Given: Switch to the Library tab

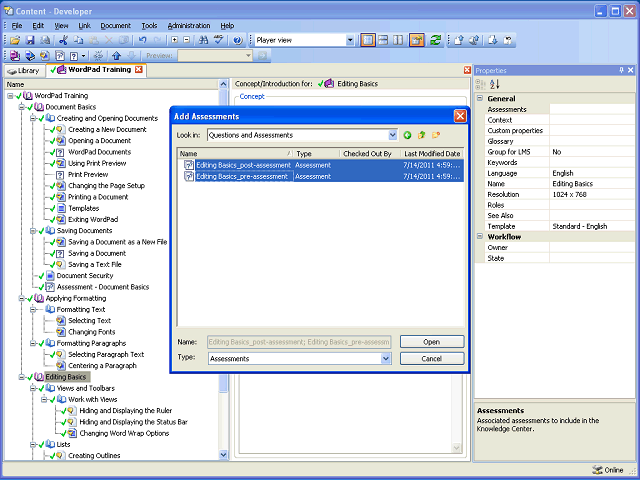Looking at the screenshot, I should (x=24, y=71).
